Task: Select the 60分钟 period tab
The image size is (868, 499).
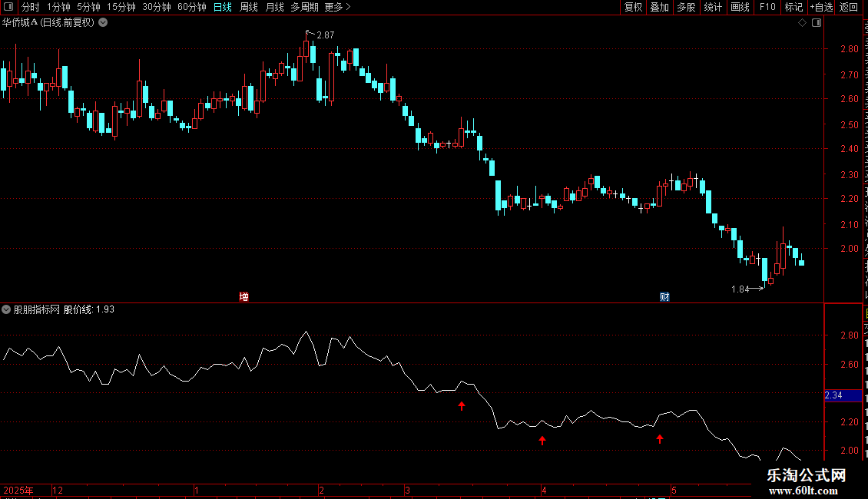Action: (x=192, y=7)
